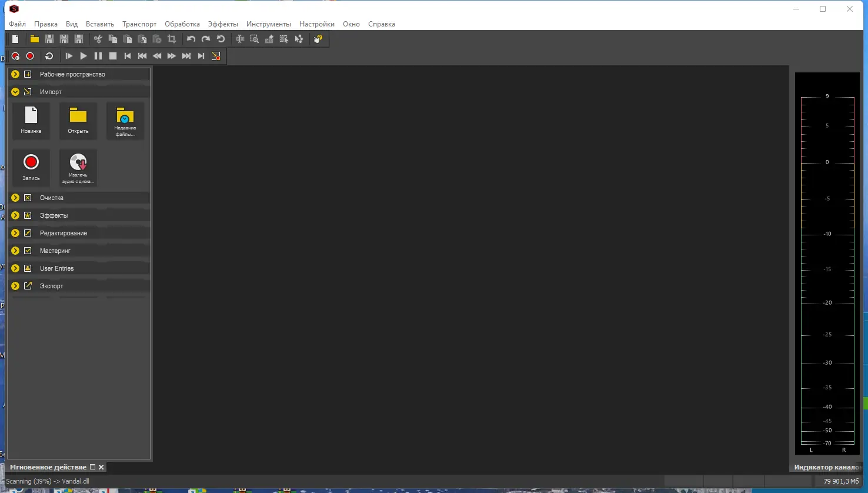The height and width of the screenshot is (493, 868).
Task: Toggle Loop Playback in the transport bar
Action: click(x=49, y=56)
